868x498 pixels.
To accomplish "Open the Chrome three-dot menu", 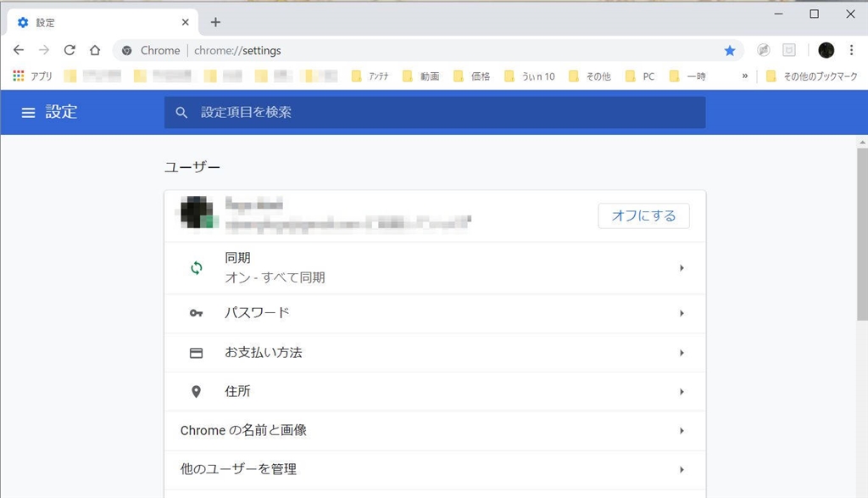I will 851,50.
